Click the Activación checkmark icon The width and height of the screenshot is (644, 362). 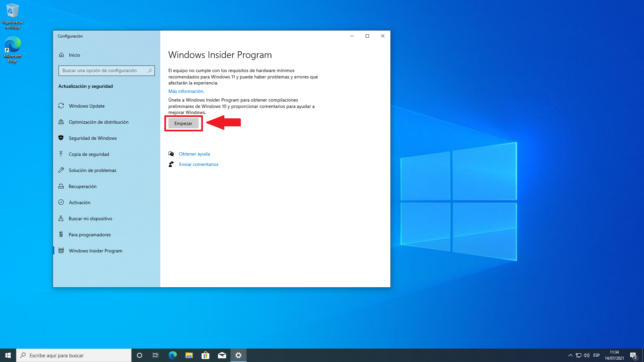pos(61,202)
